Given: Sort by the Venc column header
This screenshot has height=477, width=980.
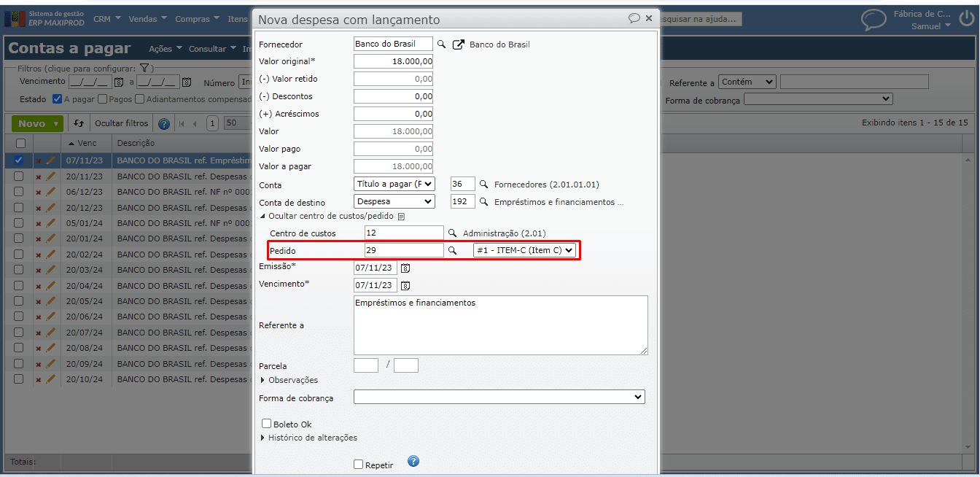Looking at the screenshot, I should pyautogui.click(x=86, y=143).
